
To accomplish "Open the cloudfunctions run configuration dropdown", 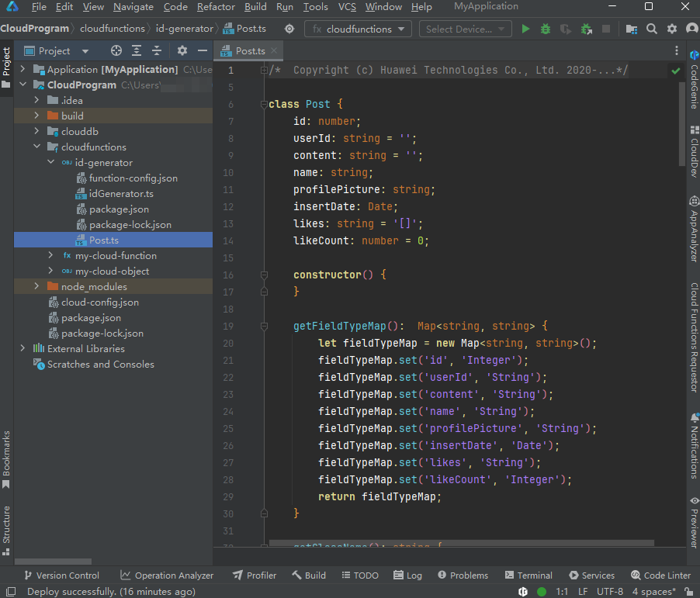I will click(359, 29).
